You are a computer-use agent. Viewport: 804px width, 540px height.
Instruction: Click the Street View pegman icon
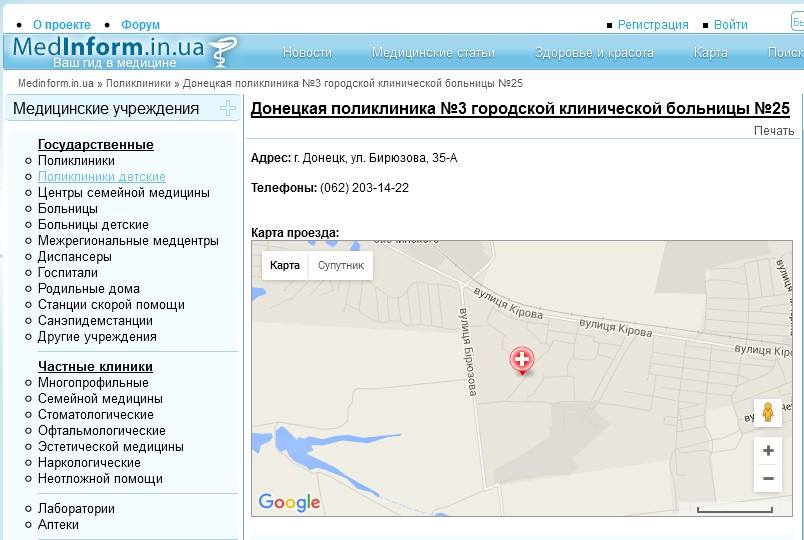click(x=767, y=412)
